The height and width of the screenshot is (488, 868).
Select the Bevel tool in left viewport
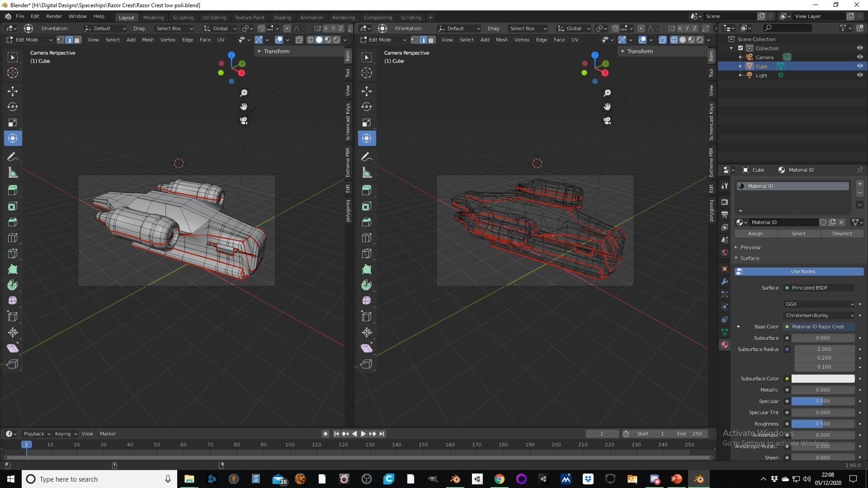click(13, 222)
